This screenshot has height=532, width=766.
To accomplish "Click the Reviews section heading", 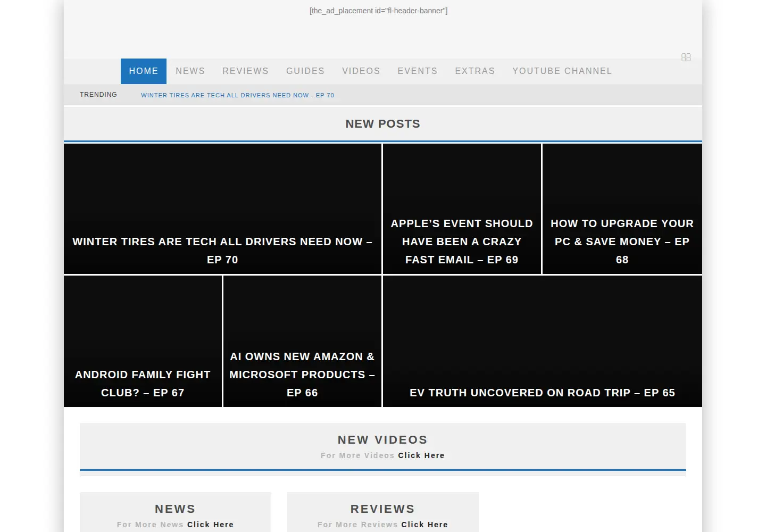I will click(382, 509).
